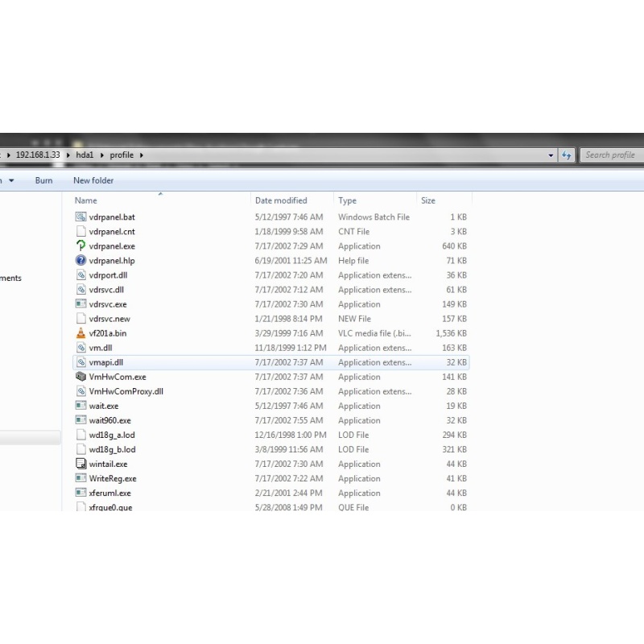
Task: Click the vdrpanel.hlp help file icon
Action: point(80,261)
